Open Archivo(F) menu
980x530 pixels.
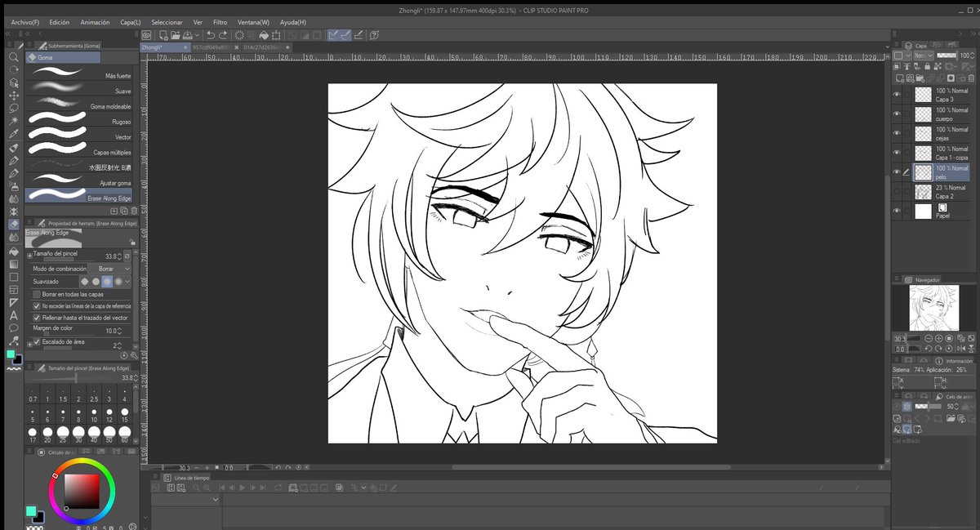[x=24, y=22]
